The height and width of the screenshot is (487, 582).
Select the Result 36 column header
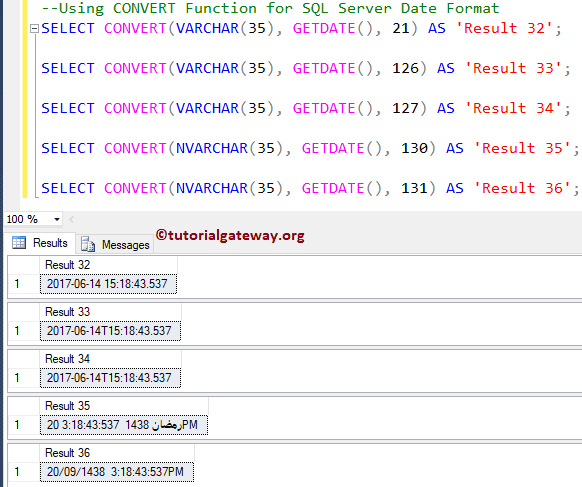tap(117, 453)
